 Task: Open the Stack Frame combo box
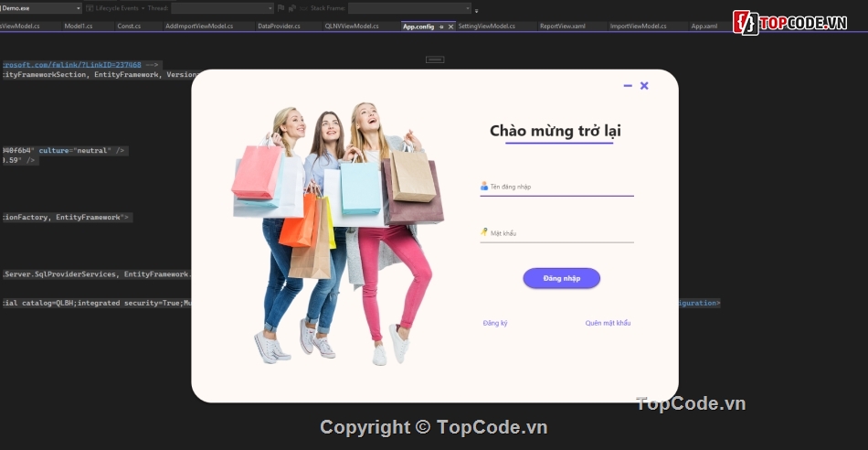point(409,8)
